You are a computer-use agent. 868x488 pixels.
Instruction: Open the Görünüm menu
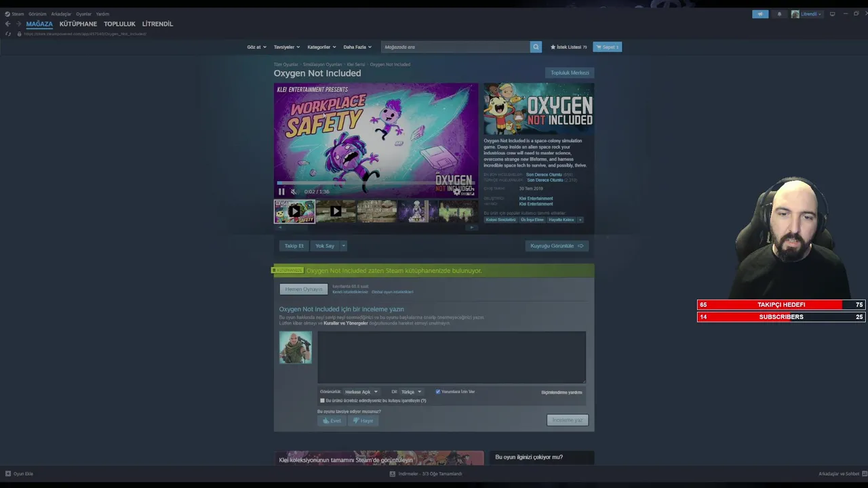click(37, 14)
